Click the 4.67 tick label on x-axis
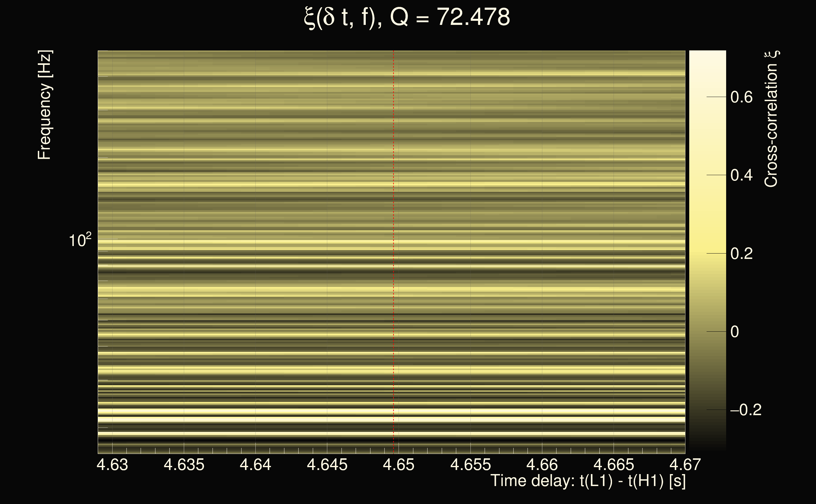Viewport: 816px width, 504px height. click(685, 465)
